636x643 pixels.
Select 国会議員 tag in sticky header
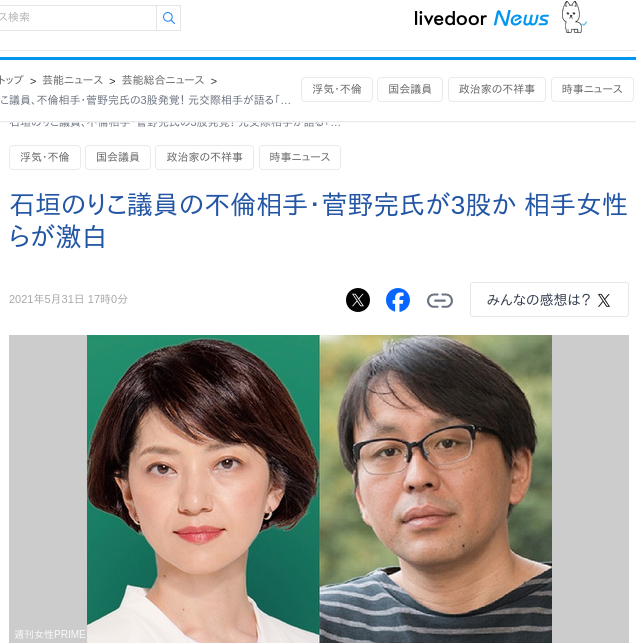click(410, 89)
